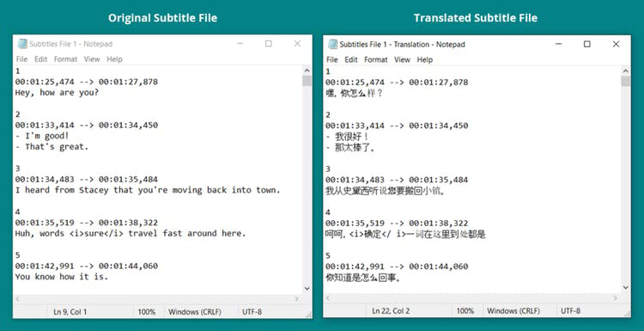Screen dimensions: 644x331
Task: Click 'Ln 9, Col 1' status bar entry
Action: [70, 312]
